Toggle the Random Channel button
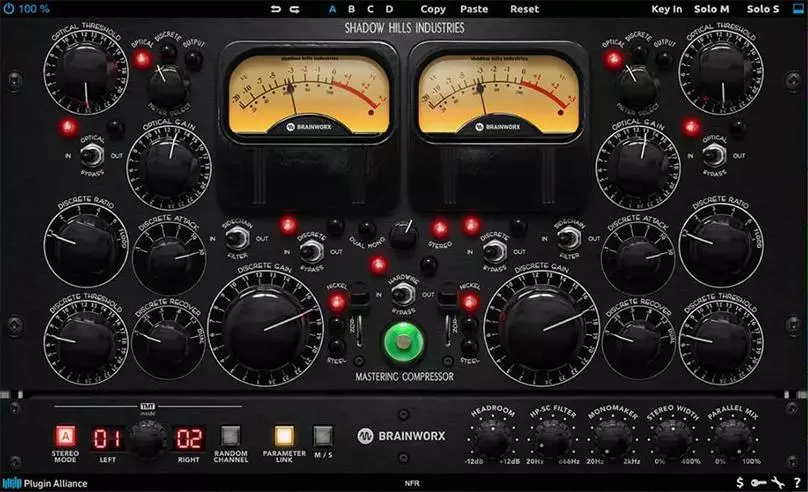This screenshot has width=808, height=492. (x=230, y=437)
